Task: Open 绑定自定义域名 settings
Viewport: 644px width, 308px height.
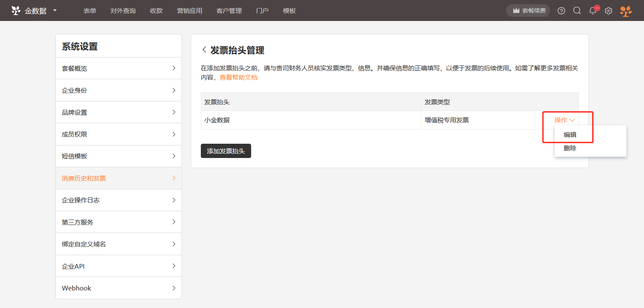Action: coord(119,244)
